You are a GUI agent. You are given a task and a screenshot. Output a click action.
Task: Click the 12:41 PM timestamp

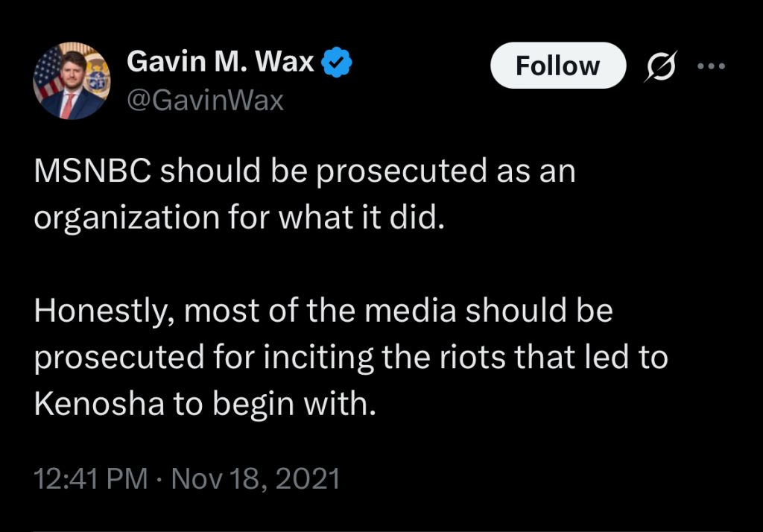pos(91,478)
